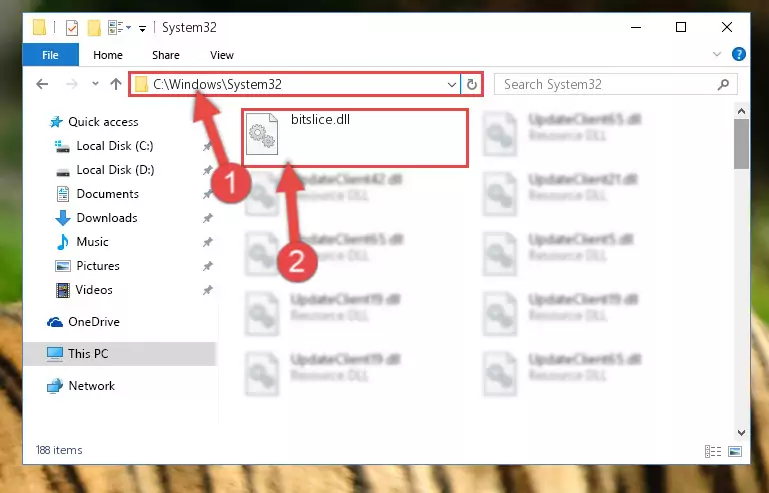Expand the address bar history dropdown

452,84
